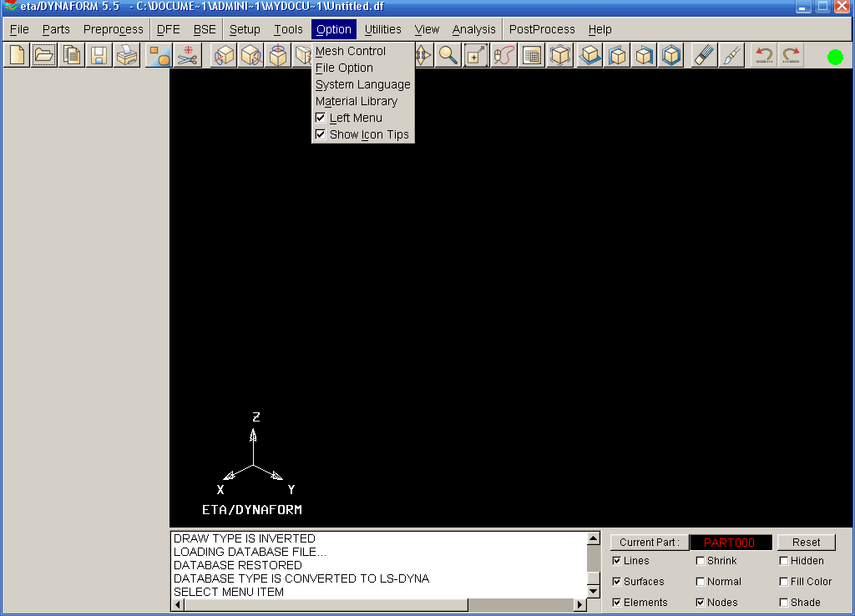Image resolution: width=855 pixels, height=616 pixels.
Task: Toggle the Surfaces checkbox
Action: point(617,581)
